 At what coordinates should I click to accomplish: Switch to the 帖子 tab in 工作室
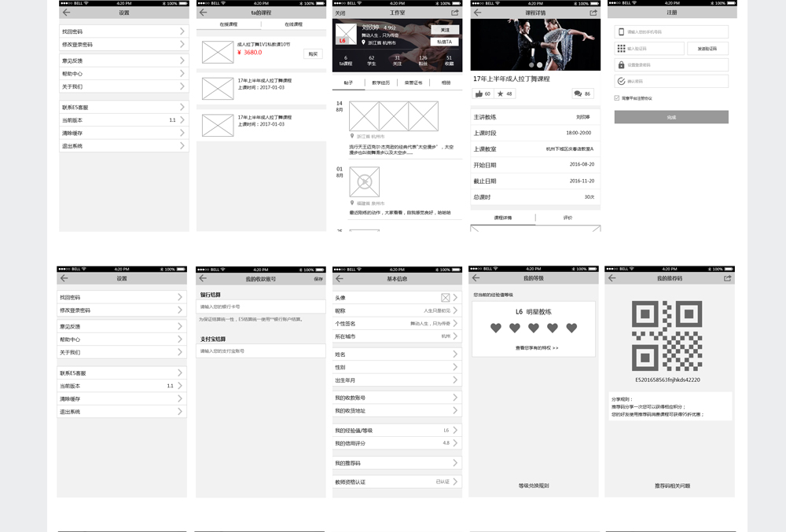click(x=348, y=83)
